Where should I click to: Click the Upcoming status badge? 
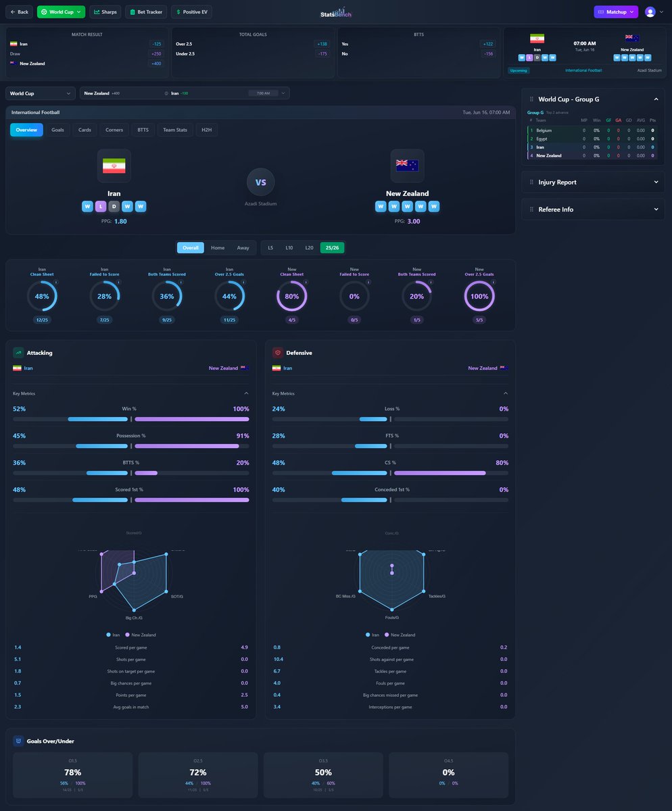pyautogui.click(x=519, y=70)
